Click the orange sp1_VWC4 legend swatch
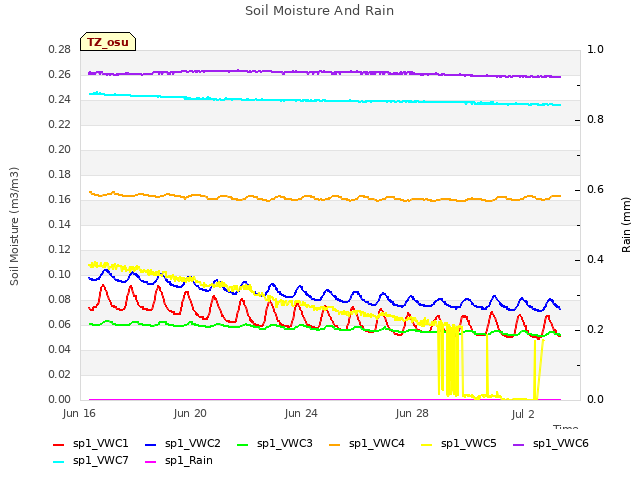This screenshot has height=480, width=640. (x=335, y=444)
